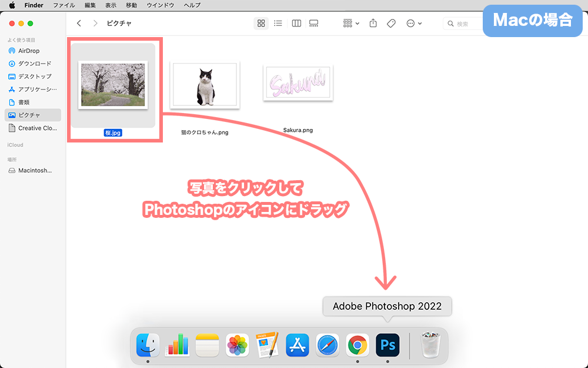The width and height of the screenshot is (588, 368).
Task: Click the Tags toolbar icon
Action: coord(391,24)
